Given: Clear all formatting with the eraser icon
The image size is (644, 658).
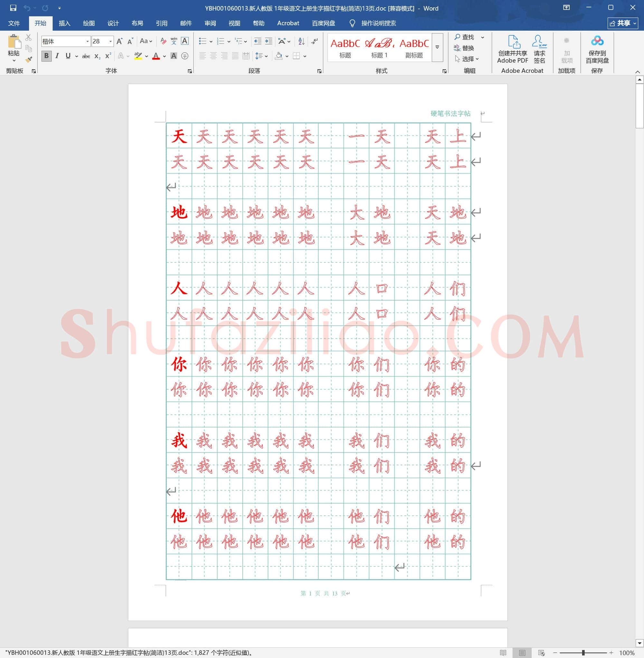Looking at the screenshot, I should click(x=163, y=41).
